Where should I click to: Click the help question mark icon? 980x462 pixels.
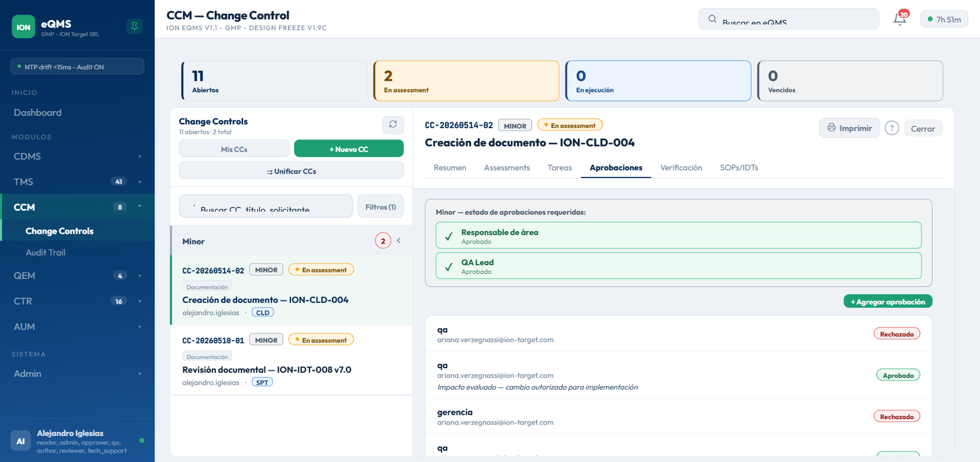point(892,128)
